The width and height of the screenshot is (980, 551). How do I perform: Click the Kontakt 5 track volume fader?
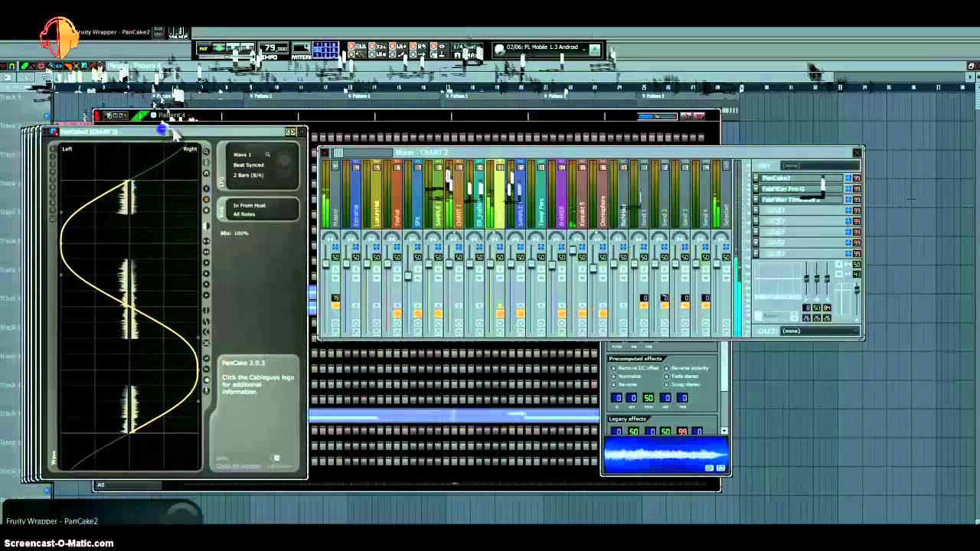[x=573, y=252]
